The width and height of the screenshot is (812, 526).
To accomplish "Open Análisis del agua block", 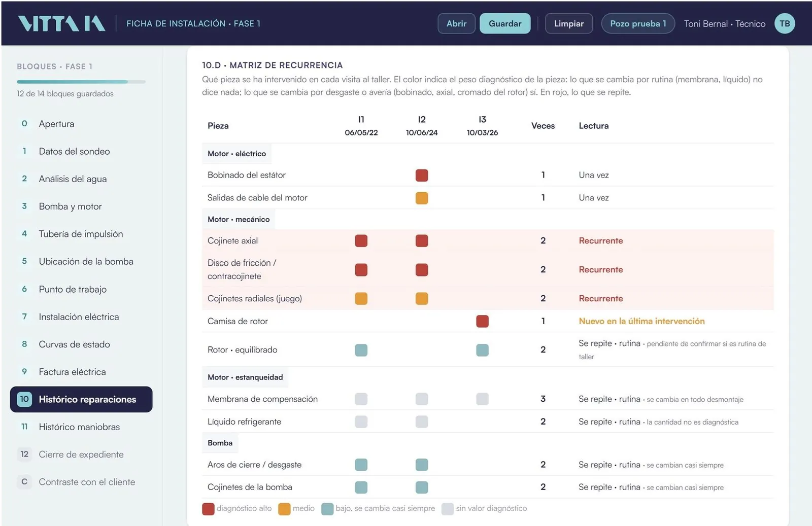I will [81, 179].
